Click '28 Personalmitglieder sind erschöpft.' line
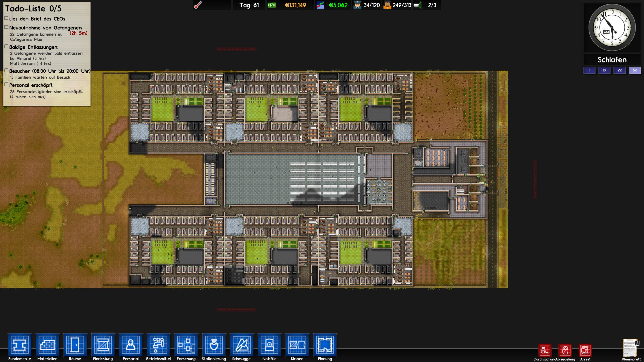The image size is (644, 362). [x=46, y=92]
